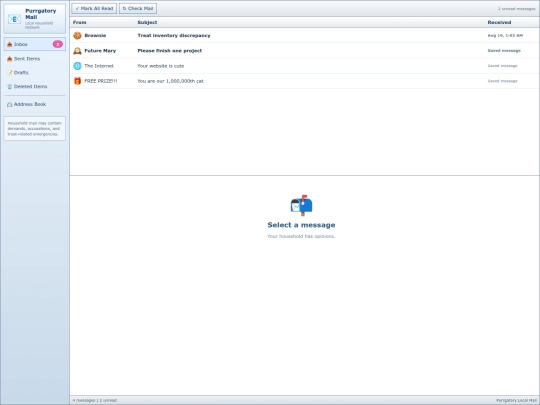Click the Inbox tray icon
540x405 pixels.
click(10, 44)
